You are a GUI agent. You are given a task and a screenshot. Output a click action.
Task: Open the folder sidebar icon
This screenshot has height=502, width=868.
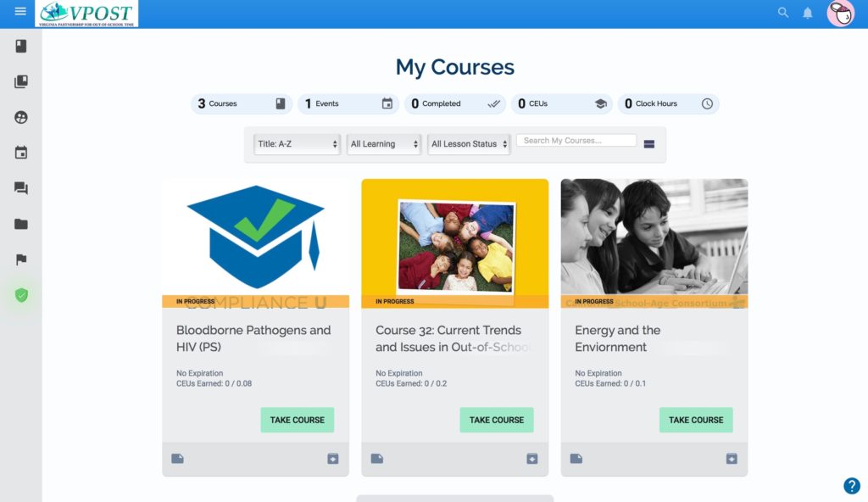21,224
